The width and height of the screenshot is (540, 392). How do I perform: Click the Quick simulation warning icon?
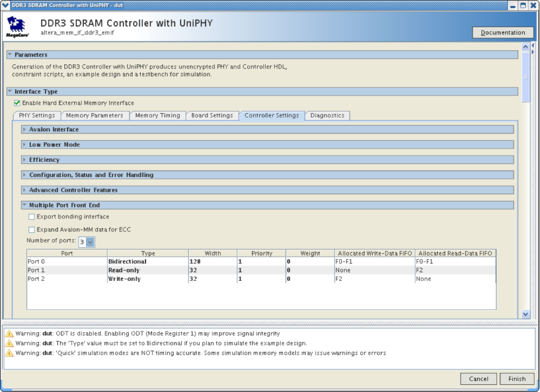[8, 353]
